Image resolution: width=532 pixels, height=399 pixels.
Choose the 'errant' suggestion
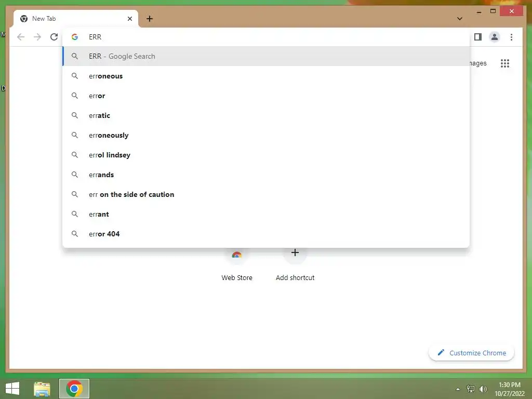pyautogui.click(x=267, y=214)
